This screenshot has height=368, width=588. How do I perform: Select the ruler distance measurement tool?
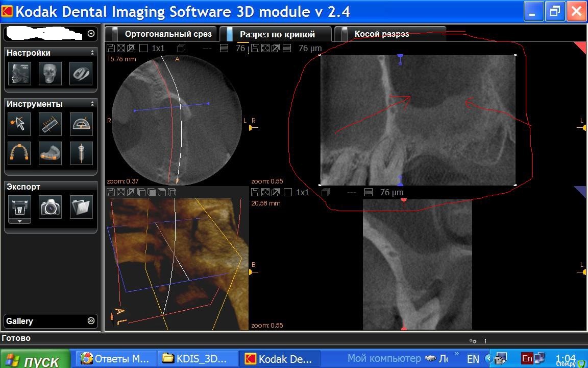point(50,124)
